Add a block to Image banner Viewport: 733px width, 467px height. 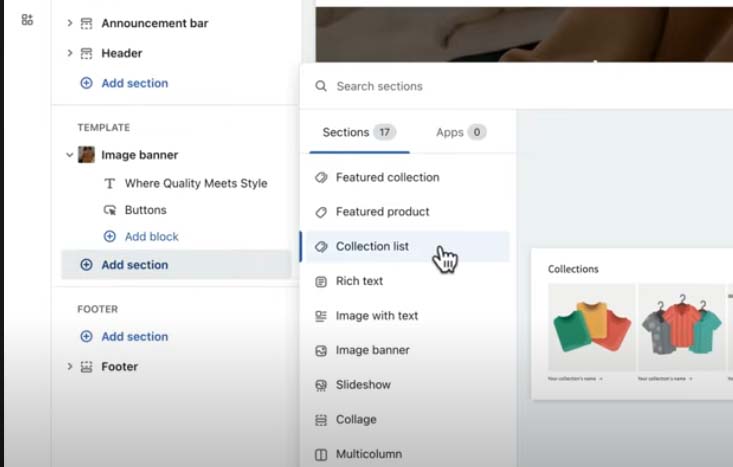pyautogui.click(x=151, y=237)
